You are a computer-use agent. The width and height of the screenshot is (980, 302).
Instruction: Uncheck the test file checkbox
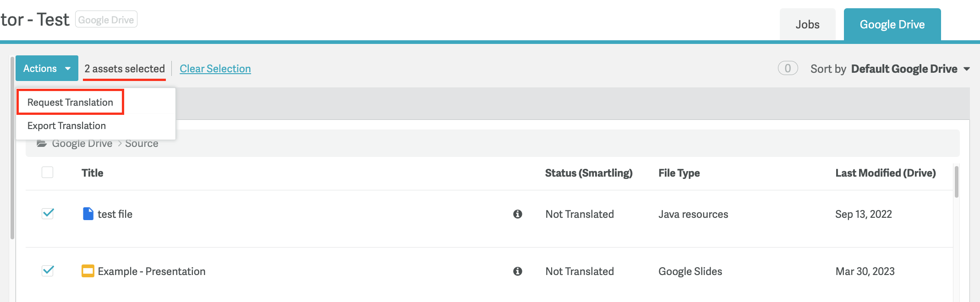[x=48, y=214]
